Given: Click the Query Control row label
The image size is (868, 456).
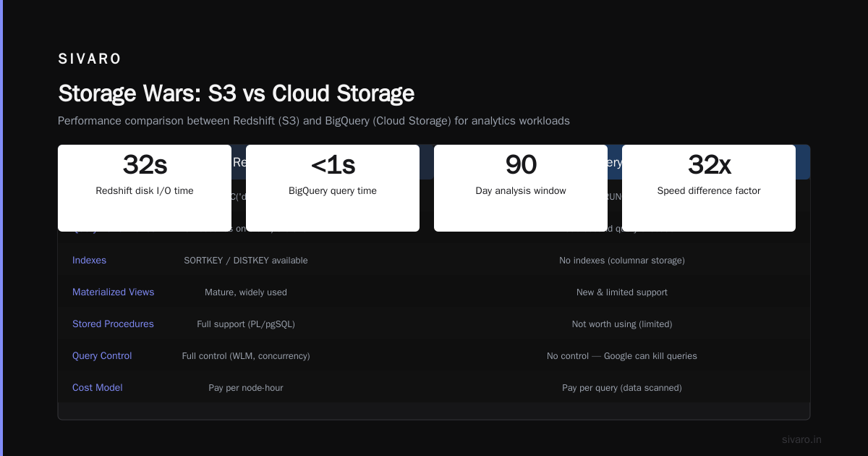Looking at the screenshot, I should pos(102,356).
